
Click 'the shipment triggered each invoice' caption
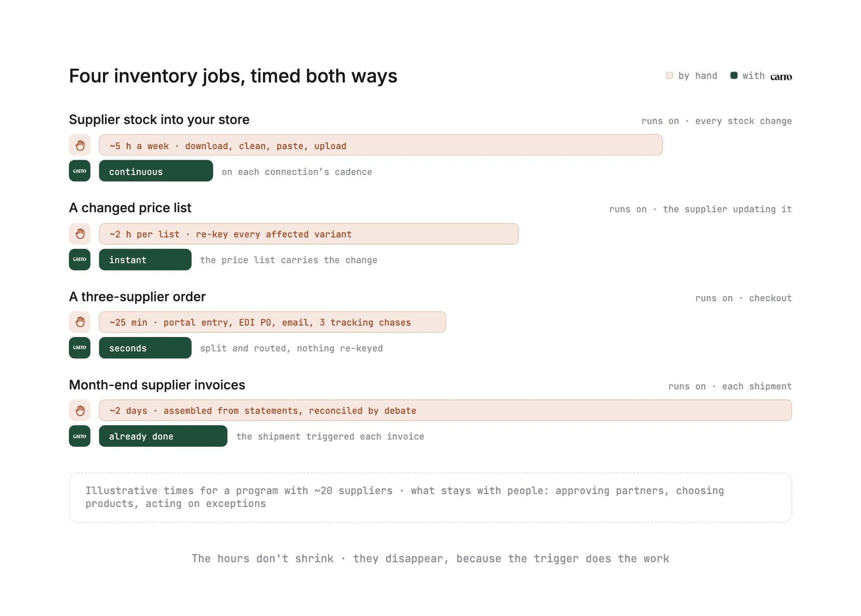(x=330, y=437)
